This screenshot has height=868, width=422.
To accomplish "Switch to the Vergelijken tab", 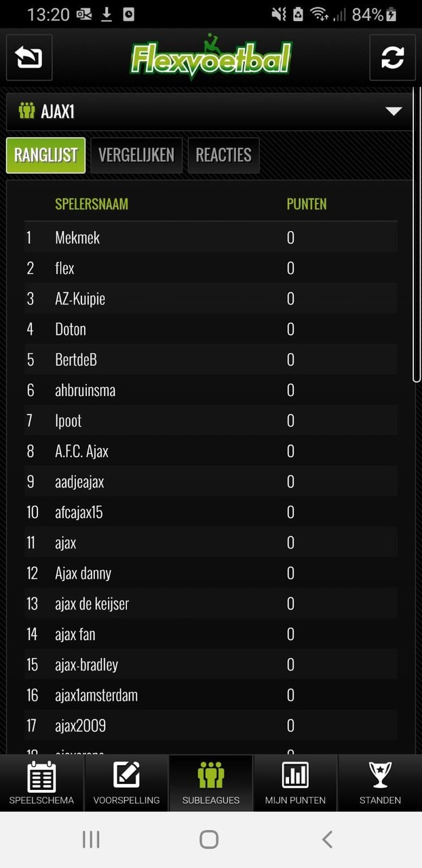I will click(136, 155).
